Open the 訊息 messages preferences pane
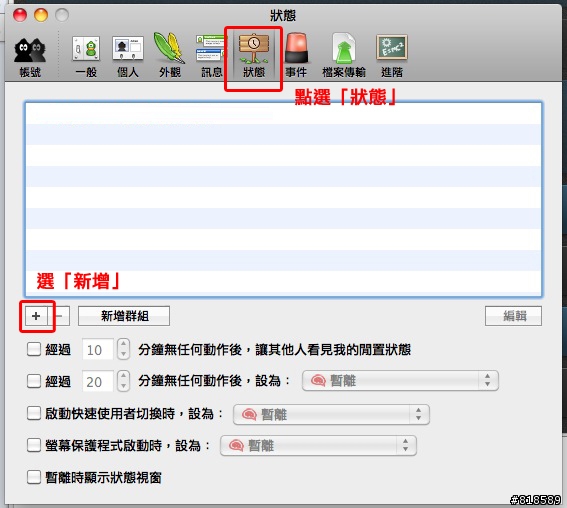The height and width of the screenshot is (508, 567). click(211, 57)
